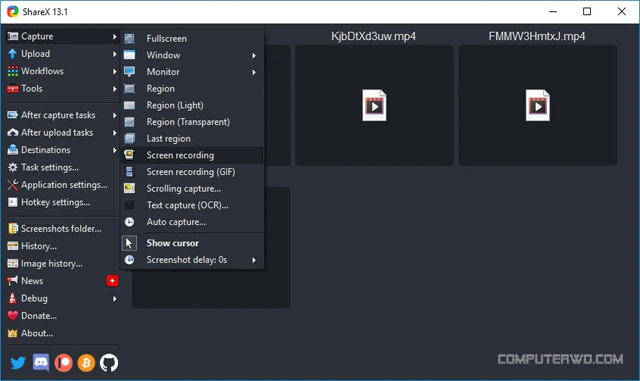This screenshot has height=381, width=640.
Task: Click the Last region icon
Action: click(129, 138)
